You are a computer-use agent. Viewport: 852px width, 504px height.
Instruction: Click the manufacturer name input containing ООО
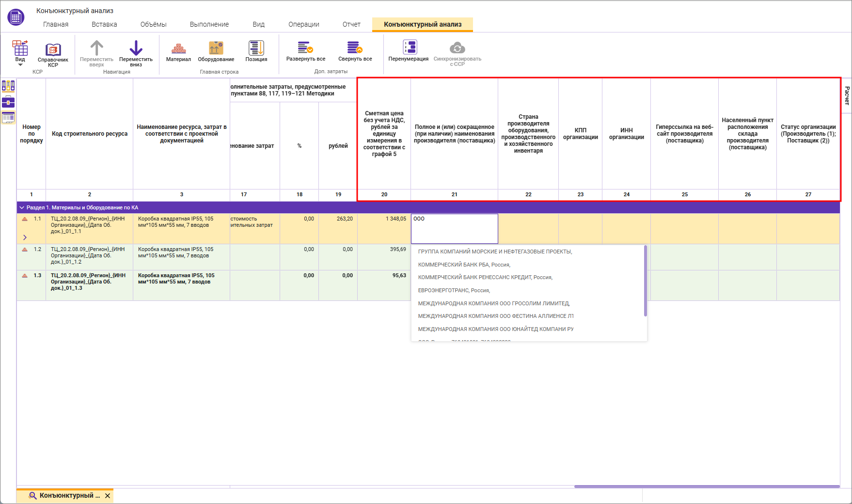coord(454,228)
